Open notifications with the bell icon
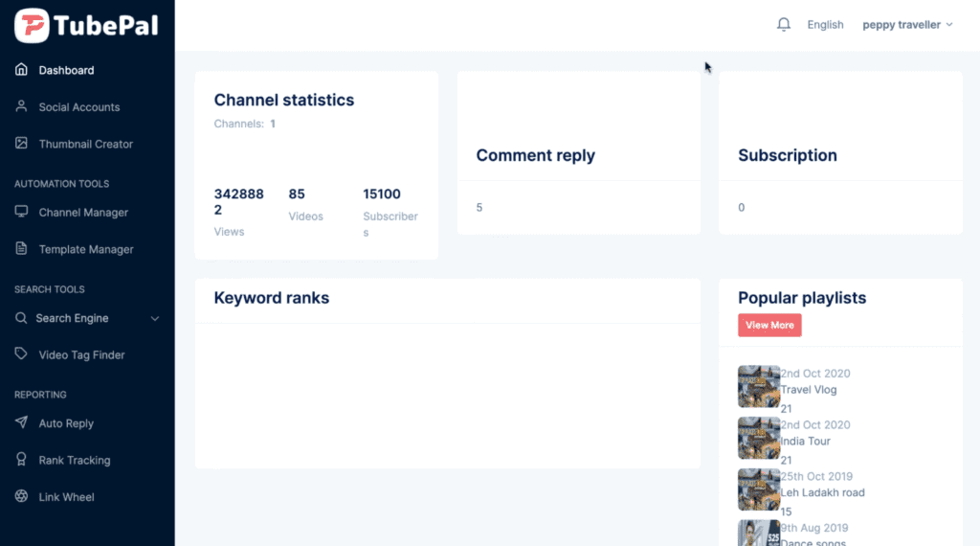The height and width of the screenshot is (546, 980). 784,24
